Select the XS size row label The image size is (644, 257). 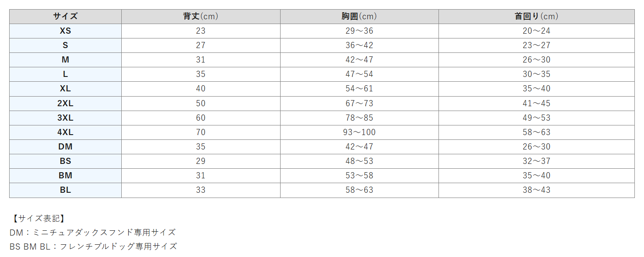(x=65, y=31)
